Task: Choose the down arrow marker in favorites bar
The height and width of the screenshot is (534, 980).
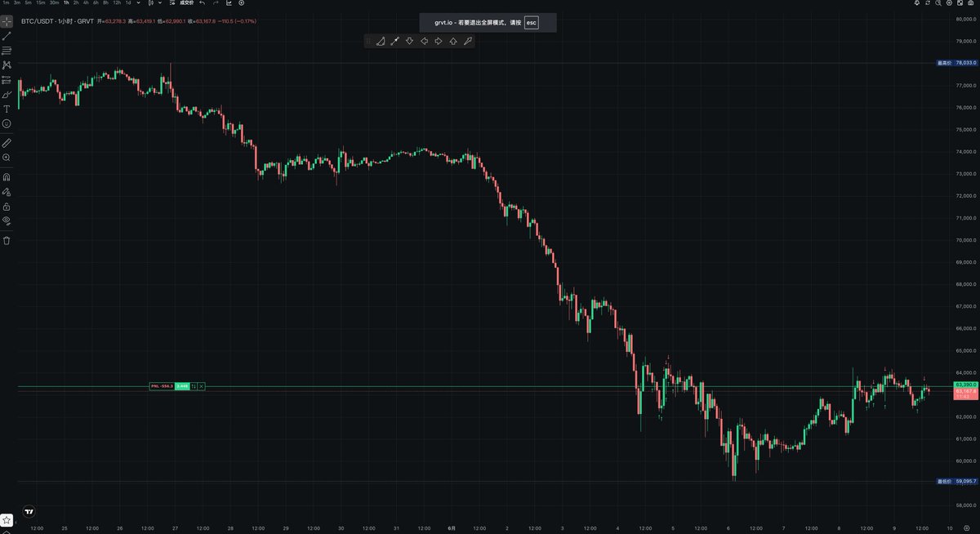Action: click(x=409, y=41)
